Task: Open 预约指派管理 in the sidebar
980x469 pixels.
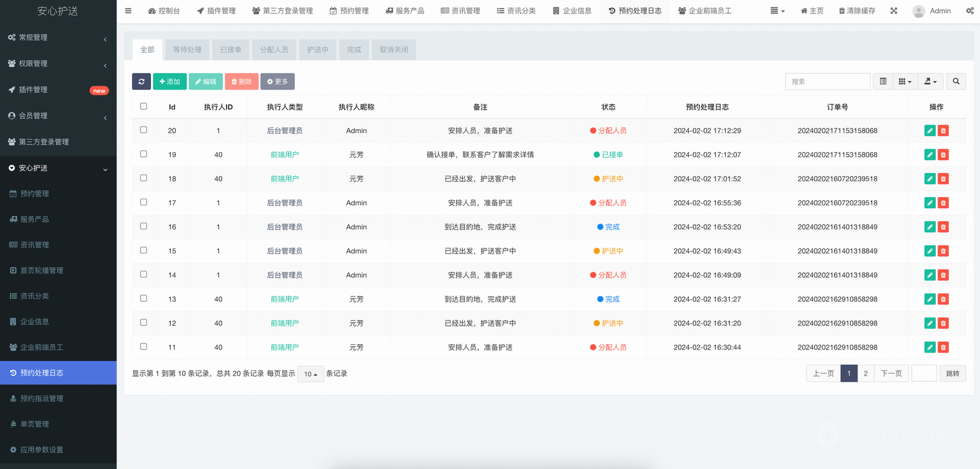Action: point(42,399)
